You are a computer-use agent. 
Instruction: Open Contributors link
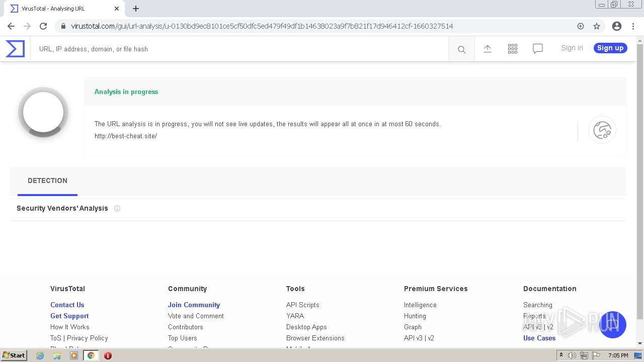(x=186, y=327)
